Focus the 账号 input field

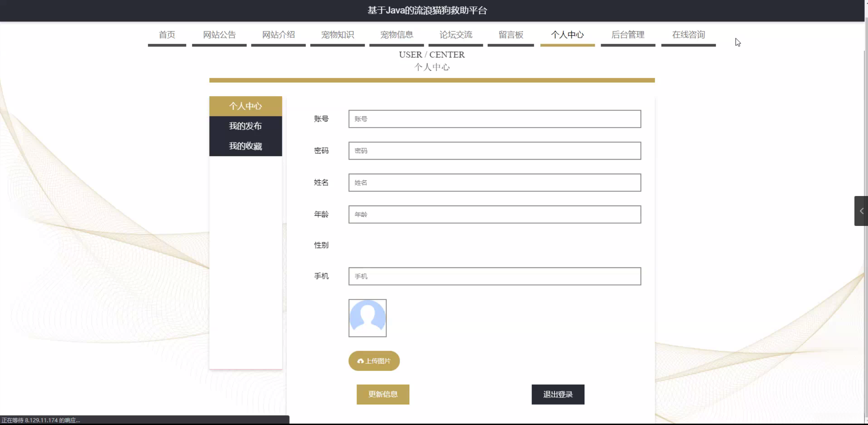pos(494,119)
